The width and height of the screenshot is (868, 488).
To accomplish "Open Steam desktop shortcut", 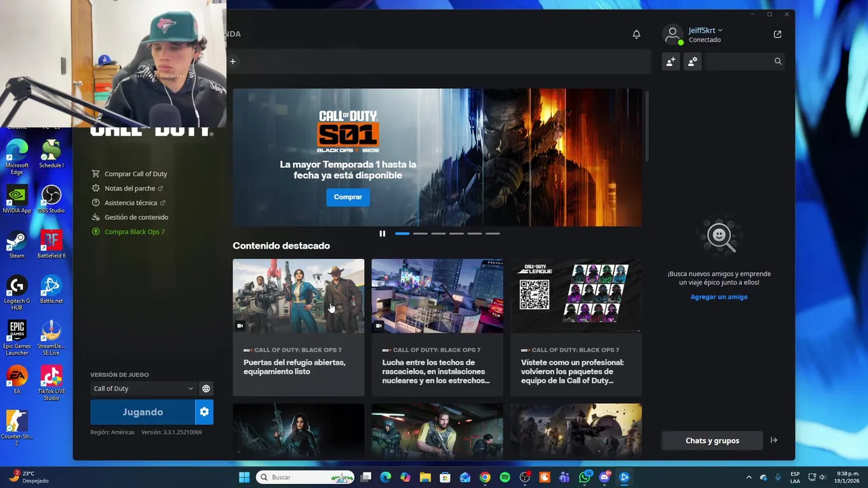I will pyautogui.click(x=17, y=245).
